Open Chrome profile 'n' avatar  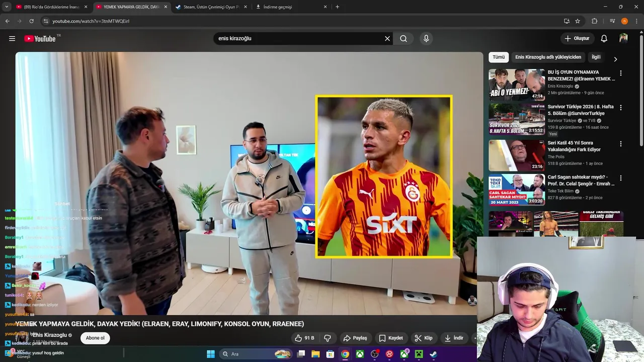coord(624,21)
